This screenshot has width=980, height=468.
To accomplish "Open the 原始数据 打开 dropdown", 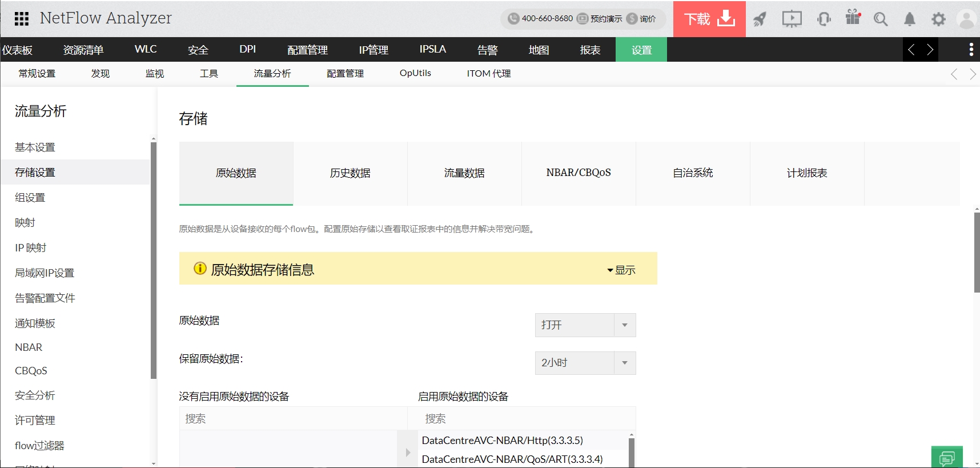I will point(585,325).
